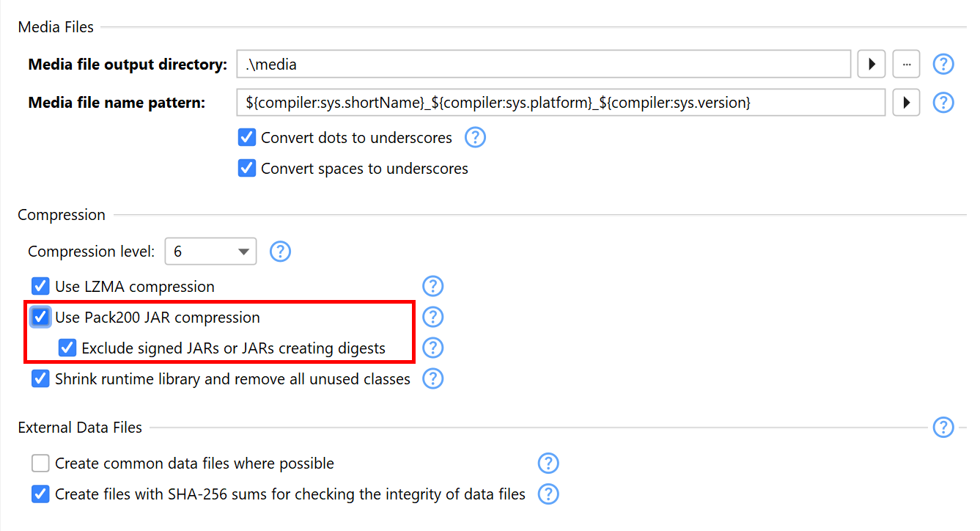Open the Compression level dropdown
The width and height of the screenshot is (980, 531).
[210, 252]
